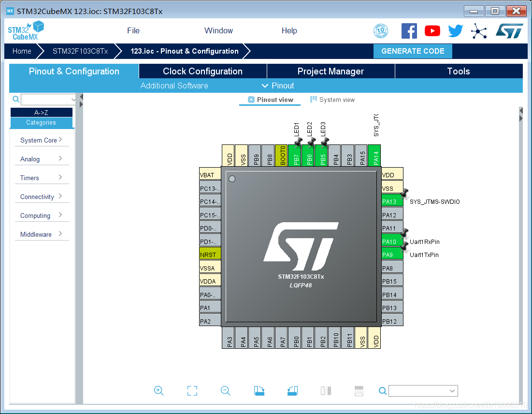Viewport: 532px width, 414px height.
Task: Select the BOOT0 pin
Action: pyautogui.click(x=281, y=155)
